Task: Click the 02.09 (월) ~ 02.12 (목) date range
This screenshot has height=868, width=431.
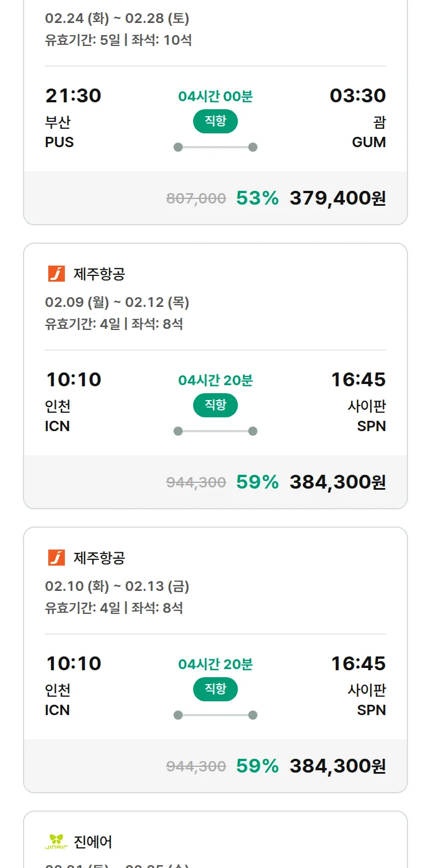Action: (117, 302)
